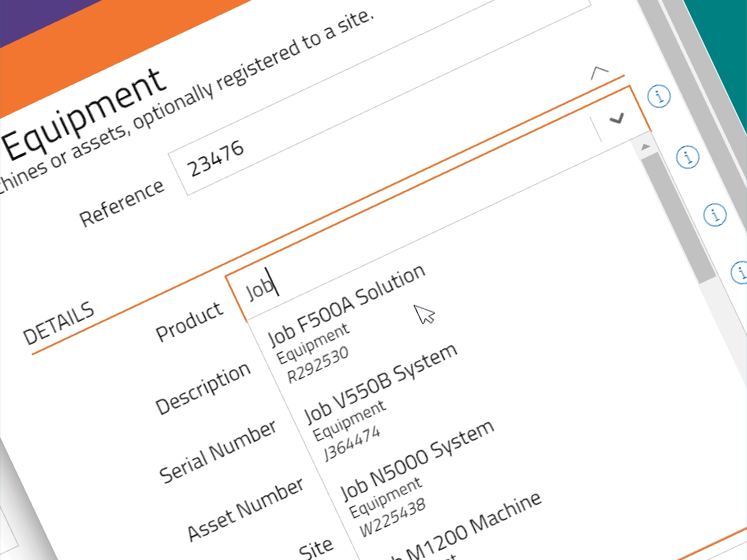
Task: Click the Product search box containing Job
Action: (438, 203)
